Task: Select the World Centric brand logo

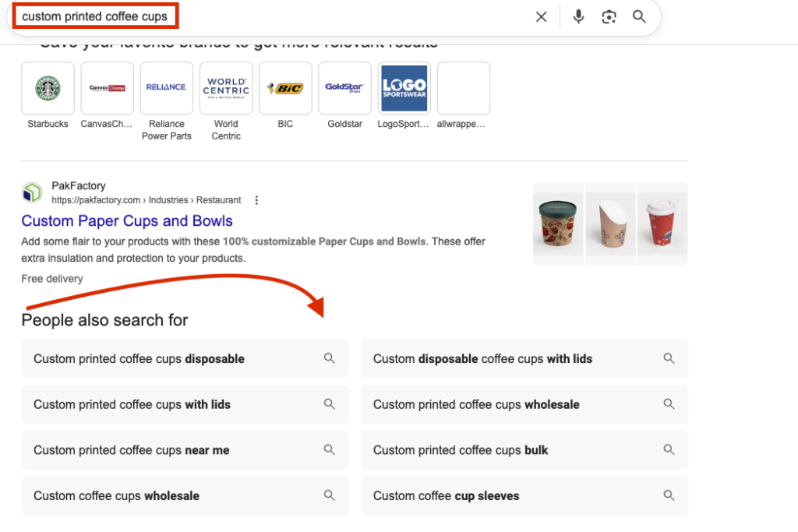Action: click(x=226, y=88)
